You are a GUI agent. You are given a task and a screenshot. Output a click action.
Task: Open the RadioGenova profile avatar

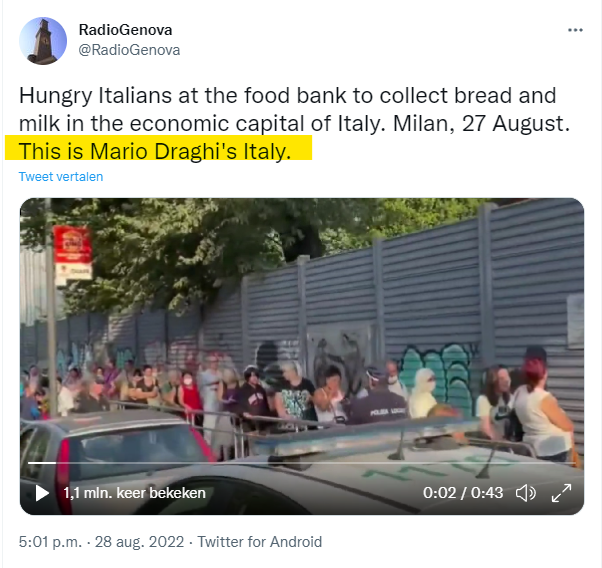[43, 41]
